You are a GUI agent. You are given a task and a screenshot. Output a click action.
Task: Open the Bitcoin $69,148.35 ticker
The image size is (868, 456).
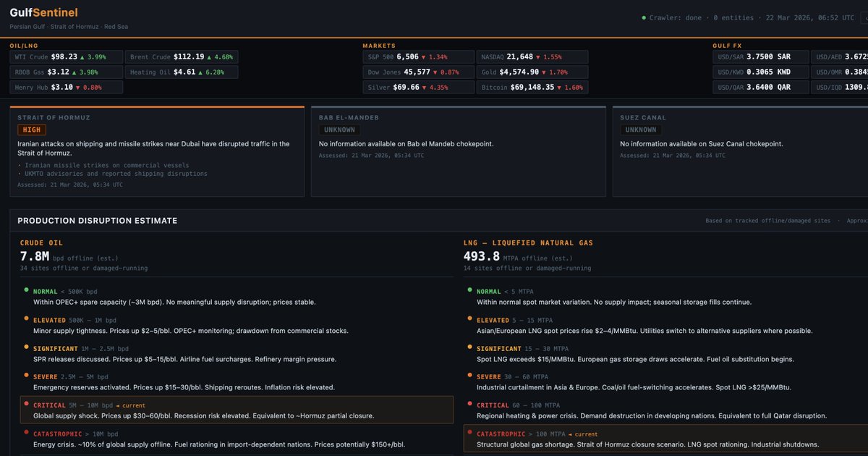(532, 88)
